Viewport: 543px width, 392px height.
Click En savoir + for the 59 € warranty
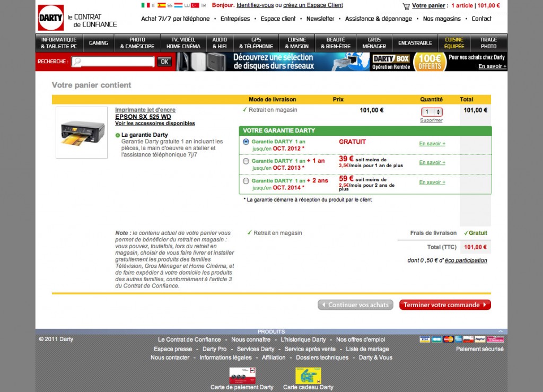pos(432,182)
